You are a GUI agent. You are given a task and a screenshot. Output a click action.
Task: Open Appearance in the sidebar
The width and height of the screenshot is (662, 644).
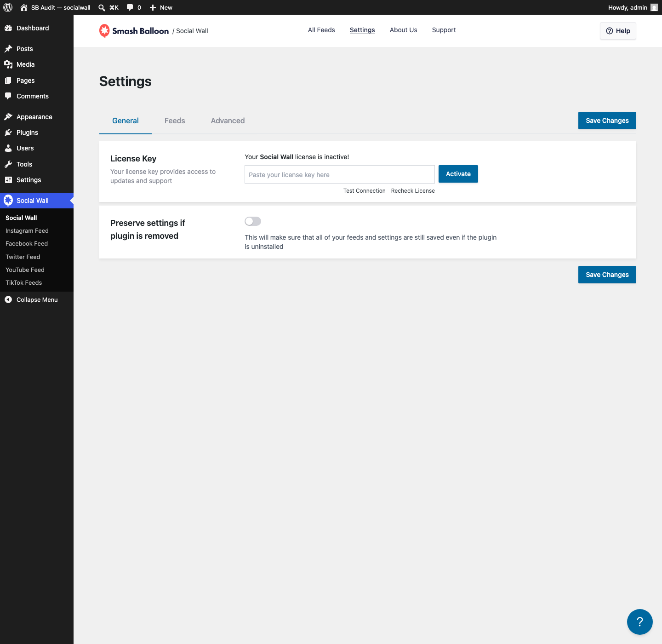point(34,117)
